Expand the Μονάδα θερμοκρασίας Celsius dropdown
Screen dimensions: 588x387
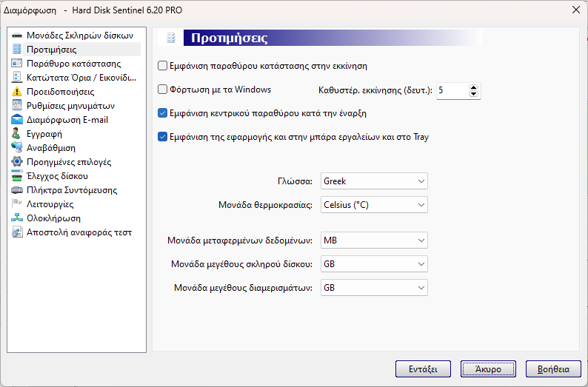click(x=374, y=205)
